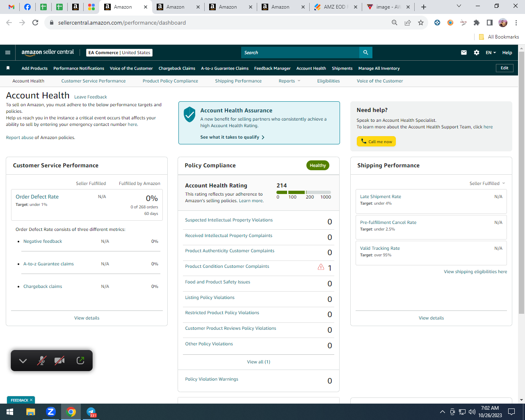The image size is (525, 420).
Task: Open the Negative feedback metric link
Action: pos(43,241)
